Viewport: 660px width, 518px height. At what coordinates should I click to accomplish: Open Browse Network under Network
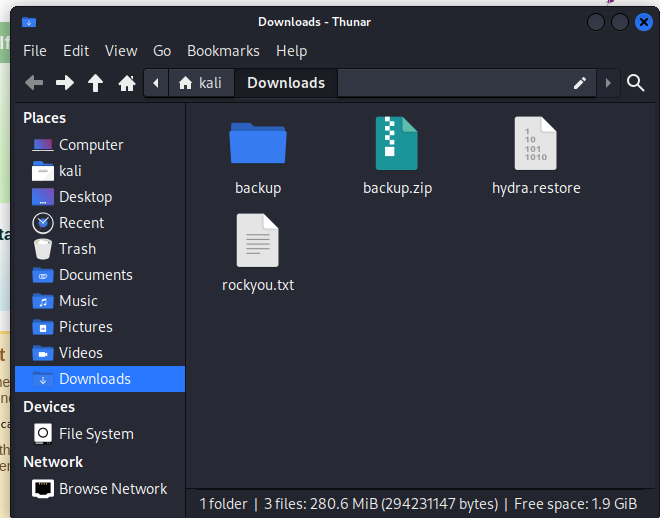(x=100, y=489)
